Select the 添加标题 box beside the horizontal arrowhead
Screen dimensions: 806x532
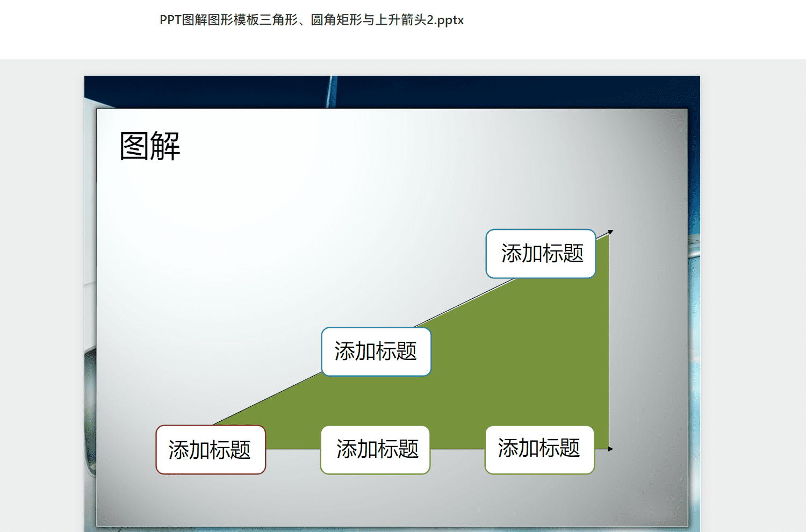539,450
